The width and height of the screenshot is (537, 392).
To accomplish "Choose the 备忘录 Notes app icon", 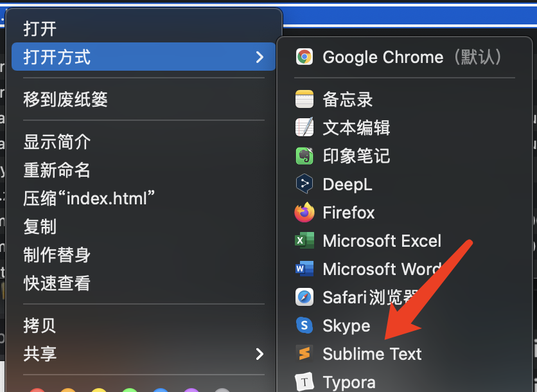I will (304, 100).
